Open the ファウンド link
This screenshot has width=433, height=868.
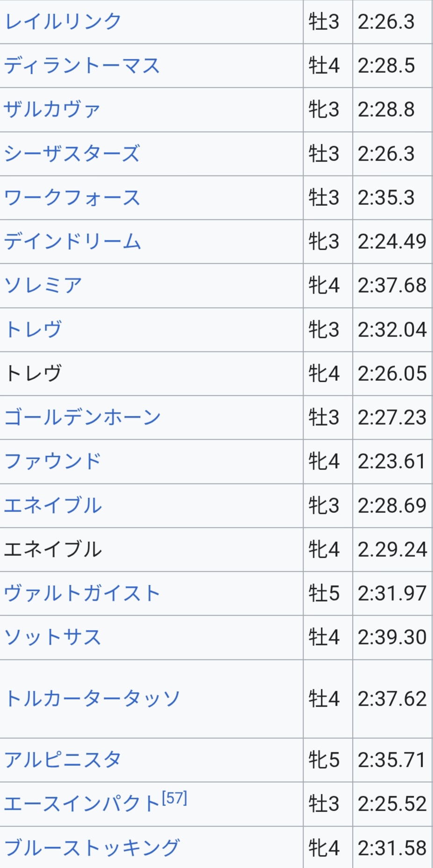coord(52,462)
